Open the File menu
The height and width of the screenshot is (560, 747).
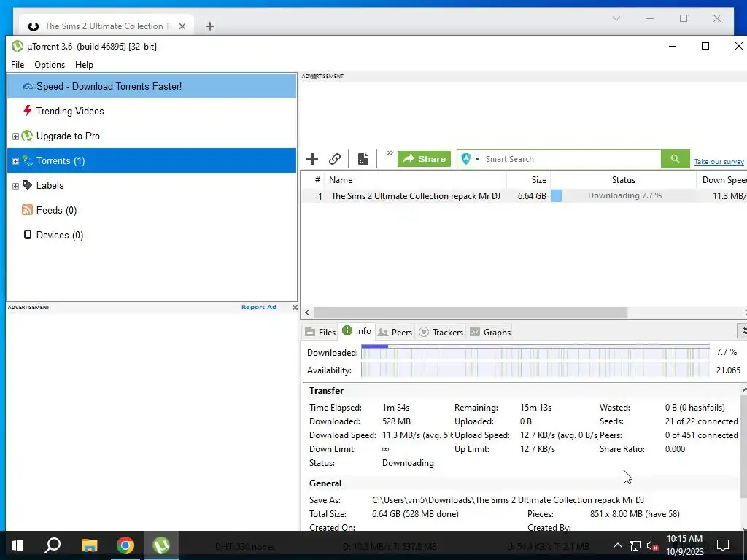18,65
